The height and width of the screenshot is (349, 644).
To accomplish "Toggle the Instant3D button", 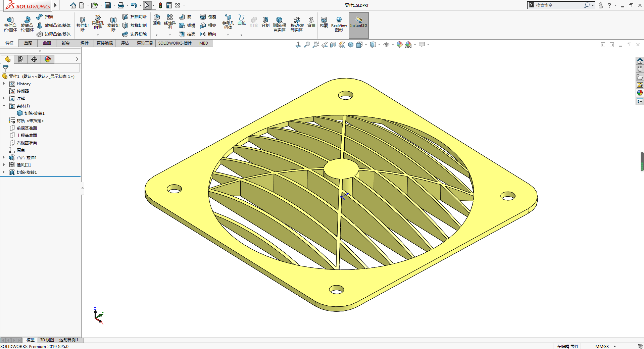I will coord(358,25).
